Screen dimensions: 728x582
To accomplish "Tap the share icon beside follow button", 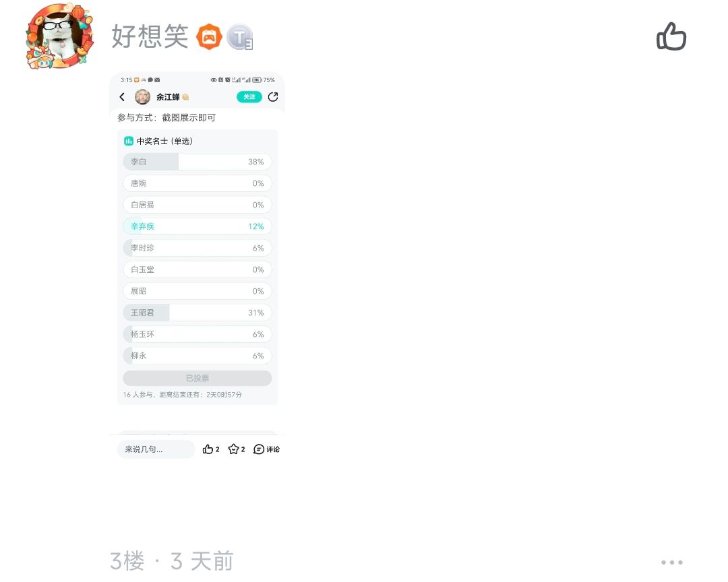I will [x=273, y=96].
